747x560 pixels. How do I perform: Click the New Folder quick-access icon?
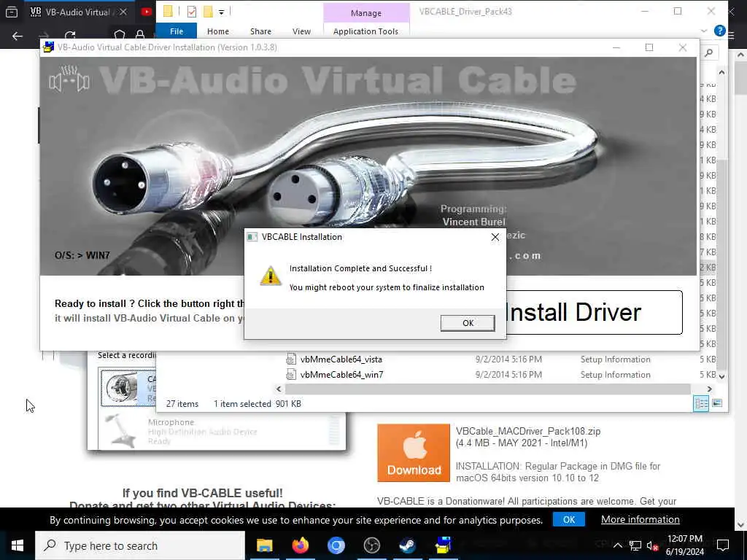[x=208, y=12]
